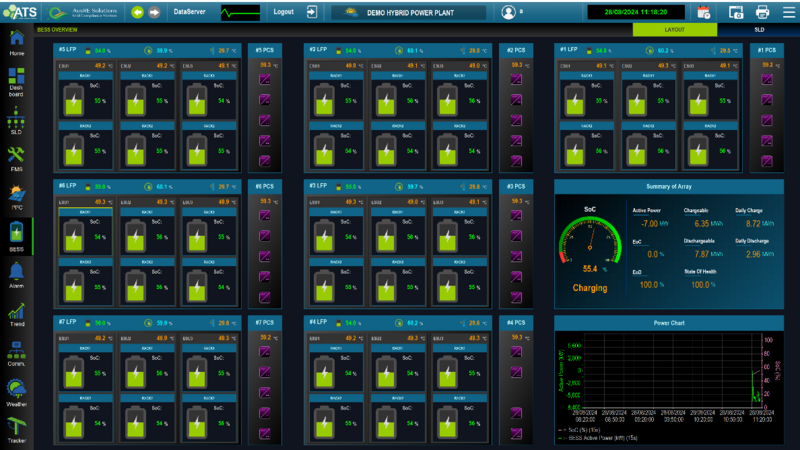Click the third inverter icon in #6 PCS
Viewport: 800px width, 450px height.
click(x=265, y=256)
